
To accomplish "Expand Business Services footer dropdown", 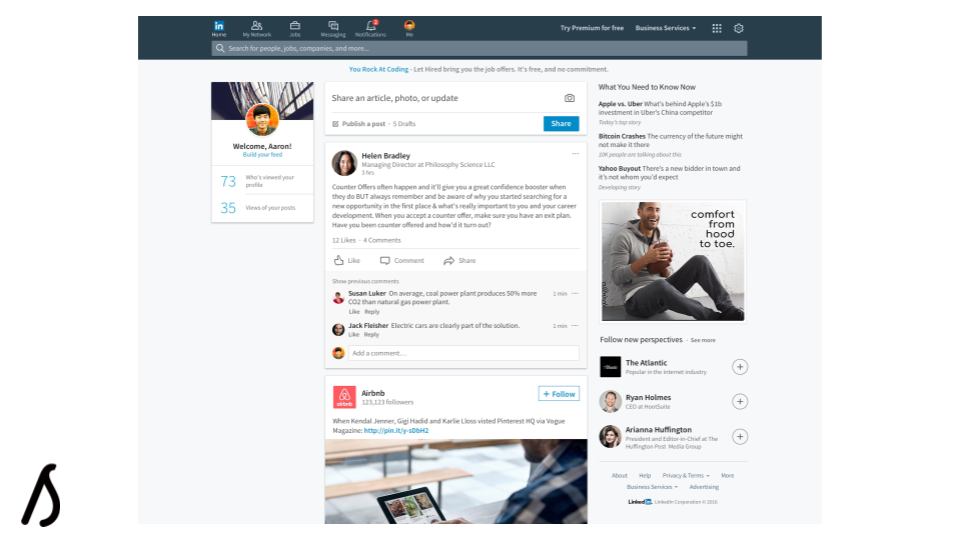I will point(652,487).
